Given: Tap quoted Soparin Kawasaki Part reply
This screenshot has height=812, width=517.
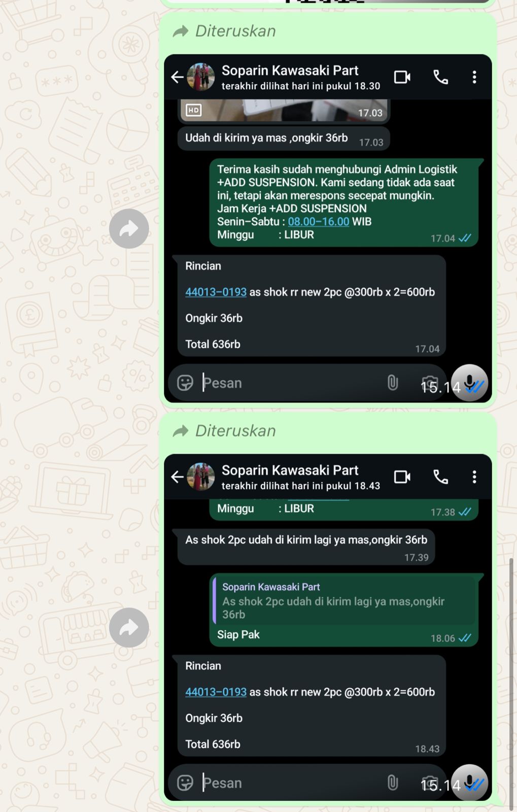Looking at the screenshot, I should pyautogui.click(x=344, y=600).
